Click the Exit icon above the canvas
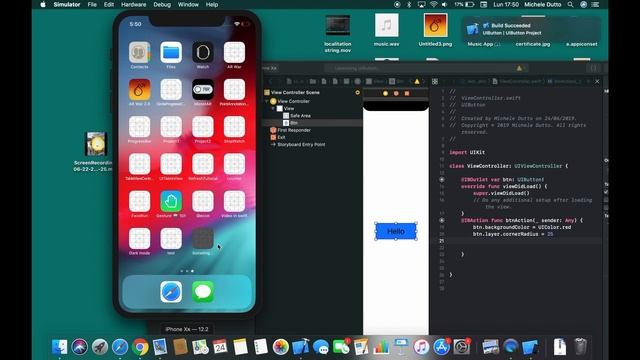 [x=407, y=93]
